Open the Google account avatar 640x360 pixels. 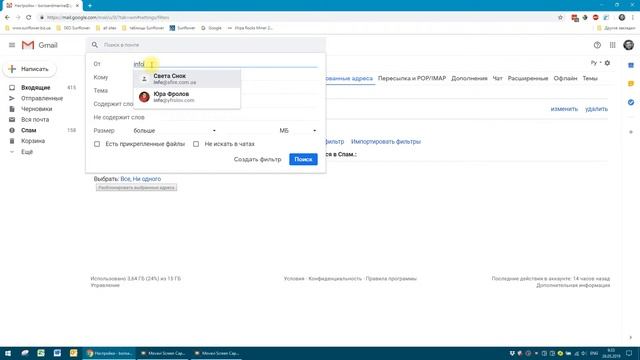pos(629,45)
